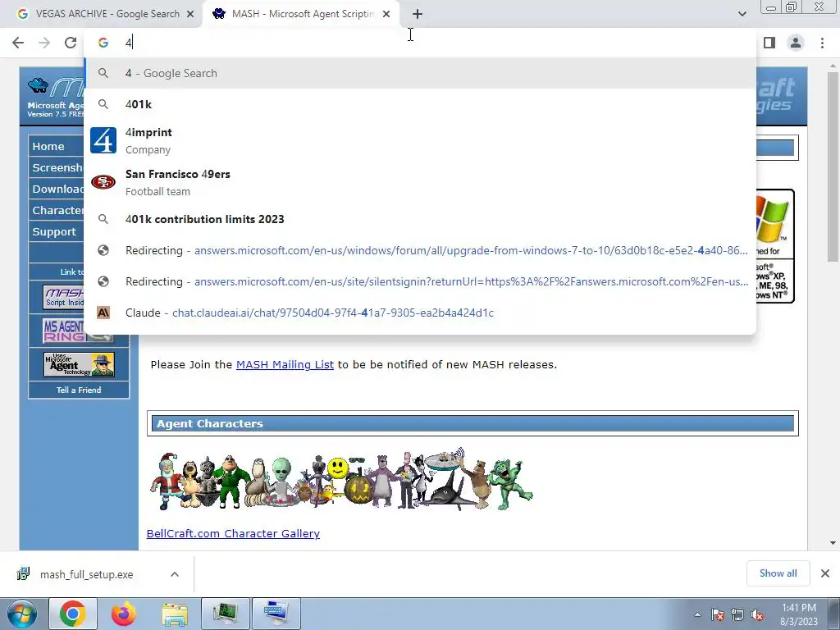The image size is (840, 630).
Task: Go back using the browser back arrow
Action: coord(18,43)
